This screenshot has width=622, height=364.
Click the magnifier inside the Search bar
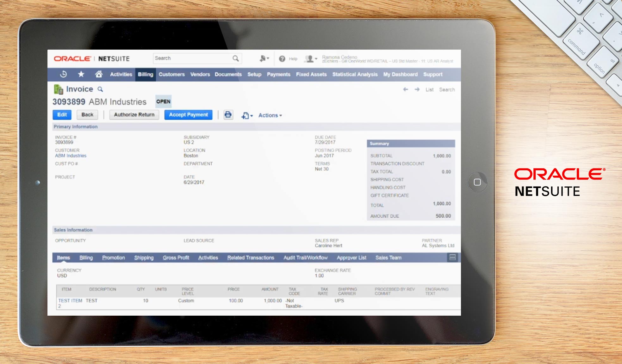pyautogui.click(x=235, y=58)
